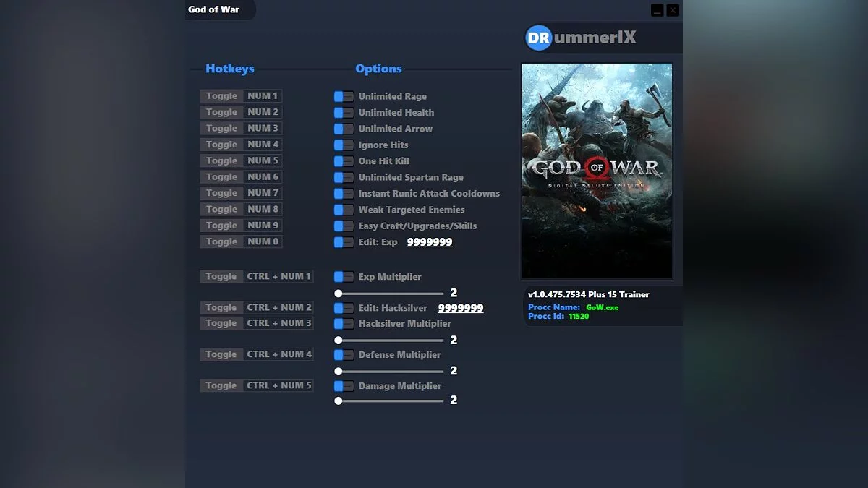
Task: Click the Toggle button for NUM 1
Action: (221, 96)
